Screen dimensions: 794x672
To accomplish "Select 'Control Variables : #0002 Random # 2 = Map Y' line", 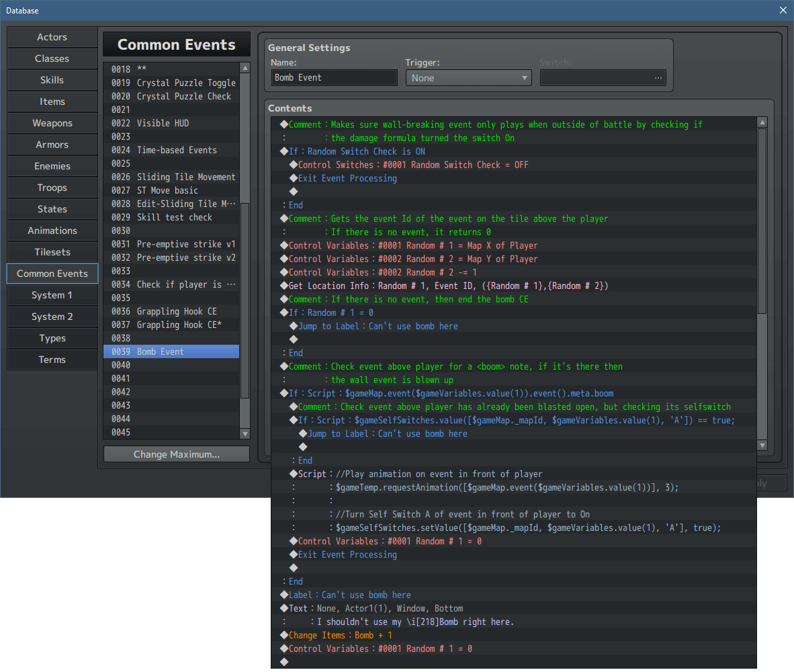I will tap(514, 259).
